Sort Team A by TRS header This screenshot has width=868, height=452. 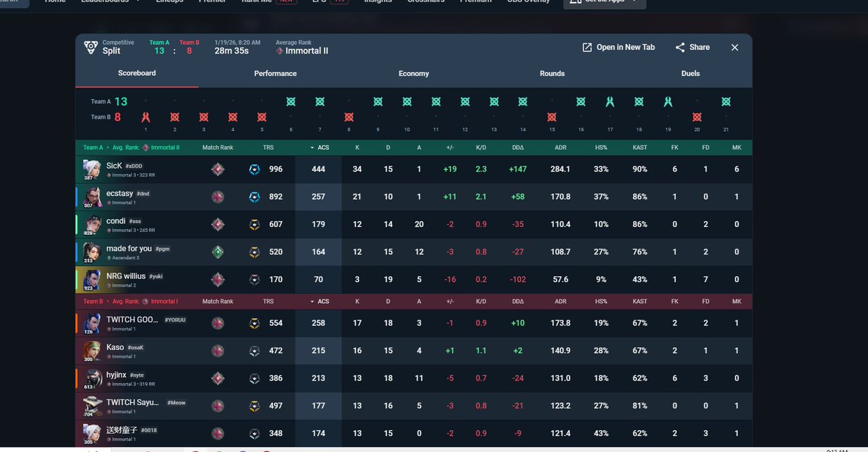click(268, 148)
